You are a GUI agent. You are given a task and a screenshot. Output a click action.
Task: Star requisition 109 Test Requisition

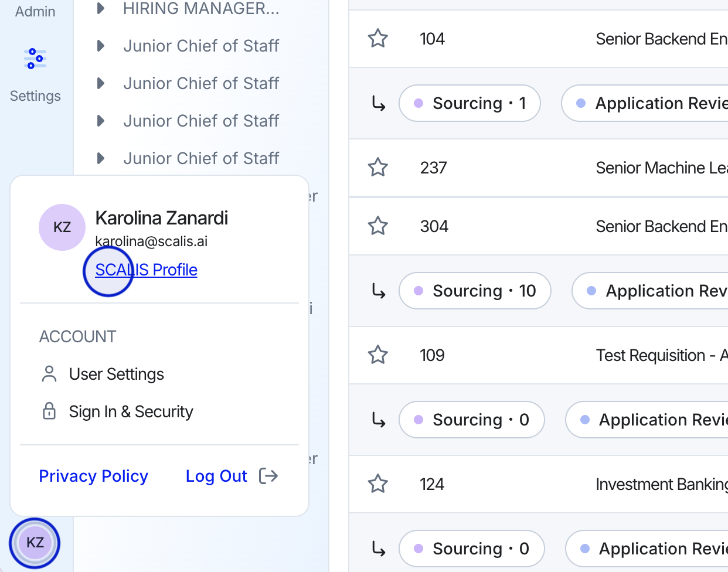click(x=378, y=355)
